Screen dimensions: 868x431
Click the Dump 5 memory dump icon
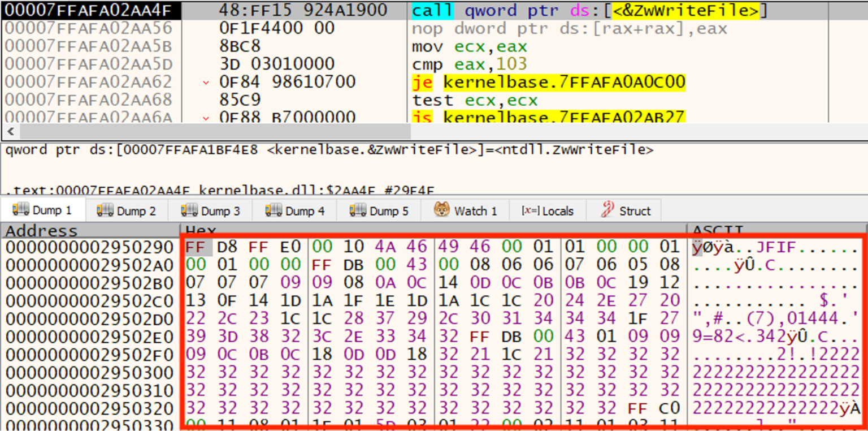(356, 210)
